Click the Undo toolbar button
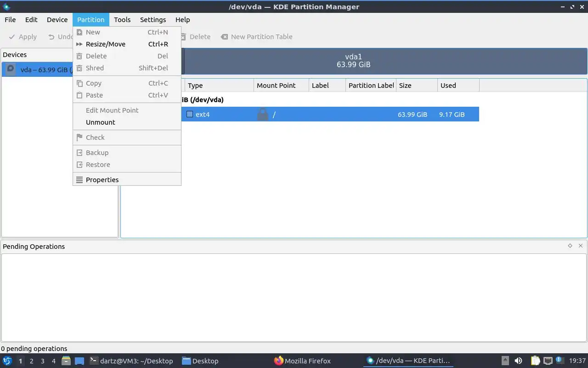588x368 pixels. tap(60, 37)
